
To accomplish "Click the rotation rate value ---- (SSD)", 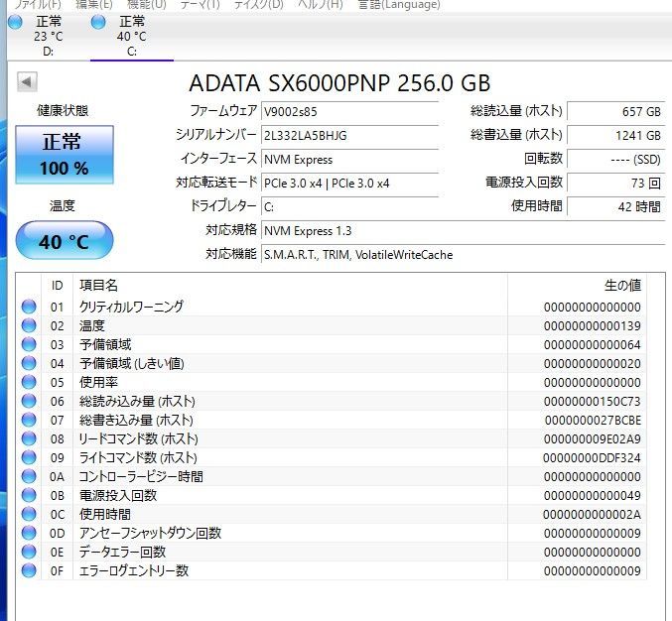I will (x=616, y=160).
